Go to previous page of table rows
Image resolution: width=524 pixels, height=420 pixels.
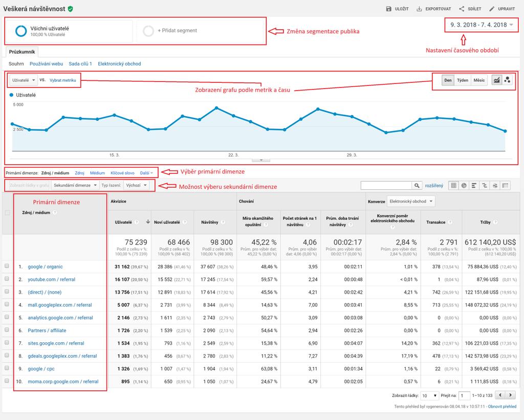point(500,395)
